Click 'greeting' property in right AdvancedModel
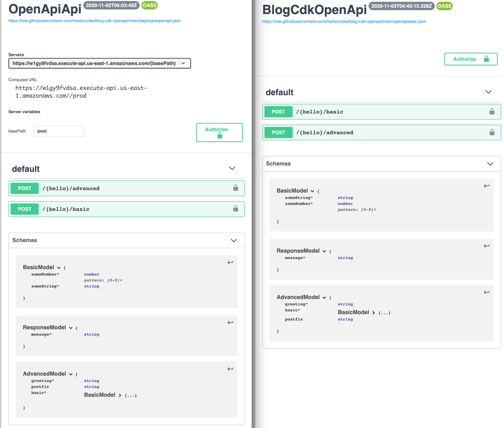 (296, 304)
